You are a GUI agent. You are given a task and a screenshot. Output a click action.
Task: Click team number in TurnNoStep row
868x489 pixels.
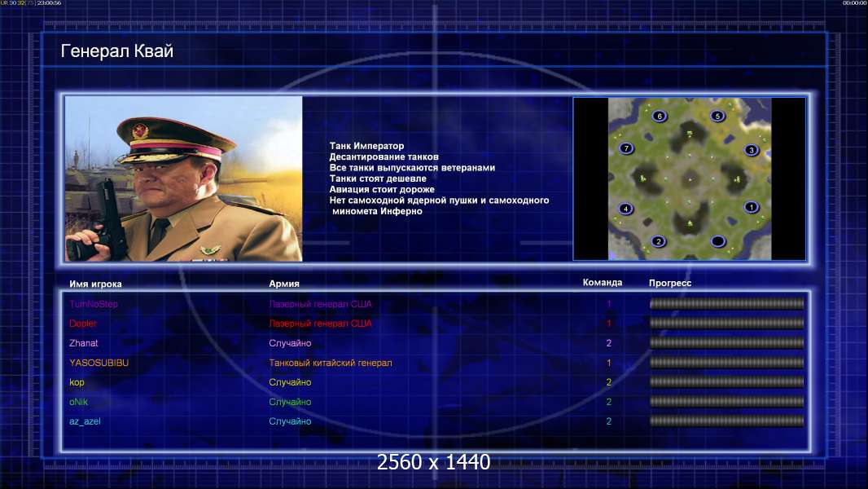coord(608,303)
